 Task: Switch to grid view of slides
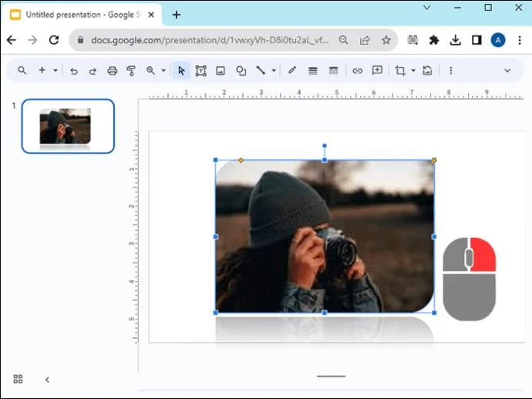point(18,379)
